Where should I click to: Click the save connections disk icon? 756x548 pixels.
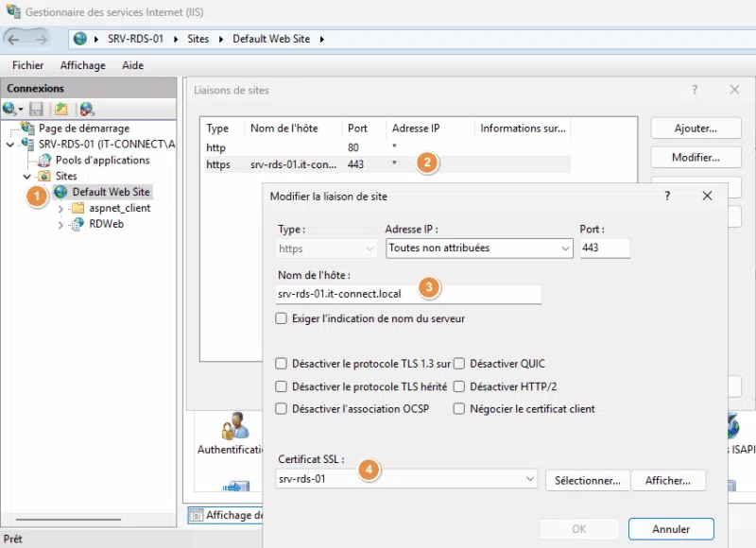[37, 109]
